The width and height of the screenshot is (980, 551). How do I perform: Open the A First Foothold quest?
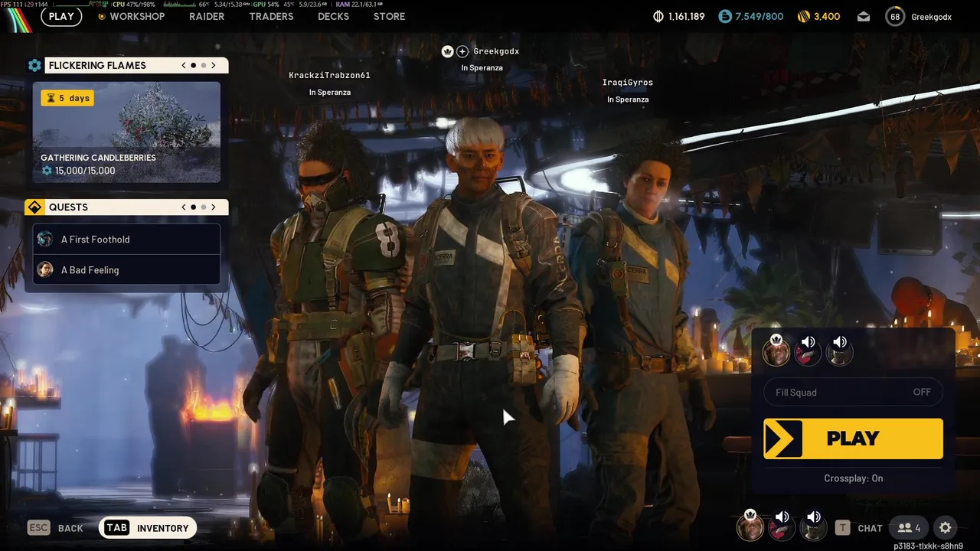click(x=126, y=239)
